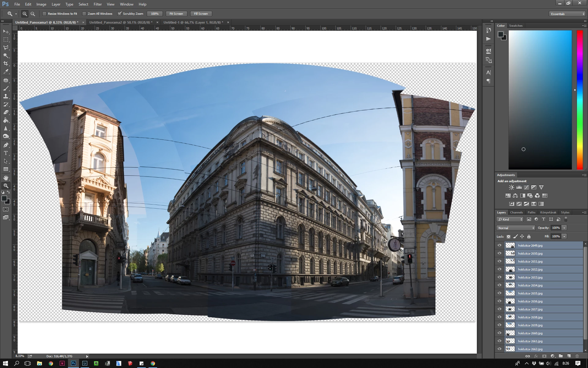The width and height of the screenshot is (588, 368).
Task: Select the Eyedropper tool
Action: (6, 72)
